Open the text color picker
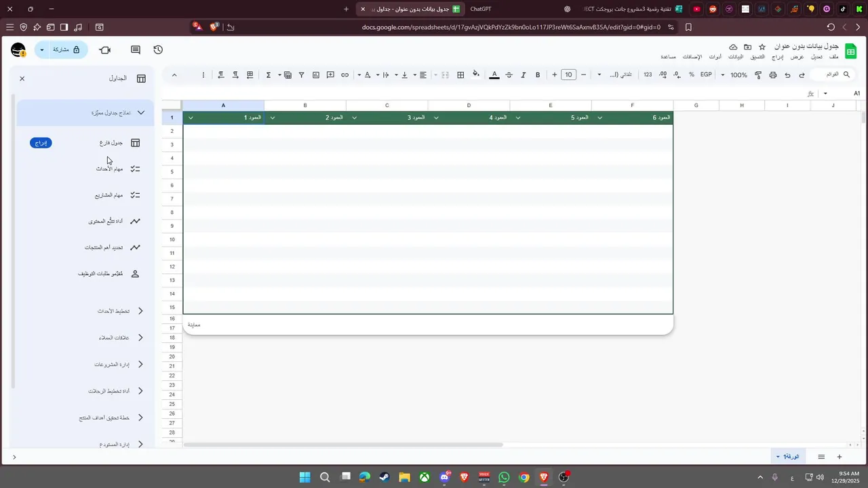 494,75
